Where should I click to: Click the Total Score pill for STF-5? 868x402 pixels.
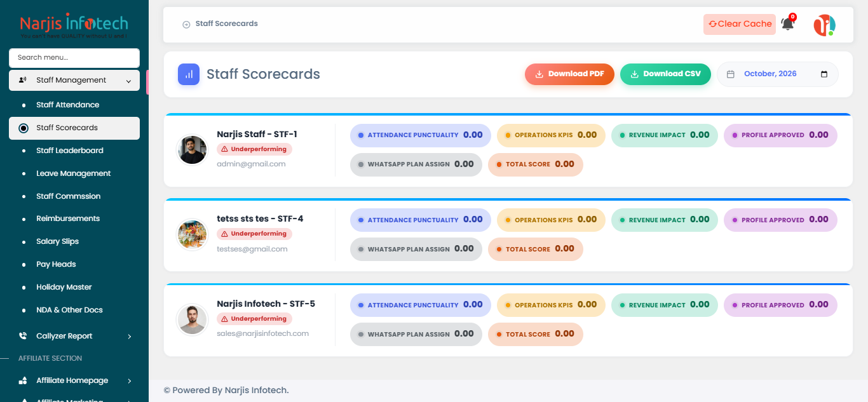536,334
